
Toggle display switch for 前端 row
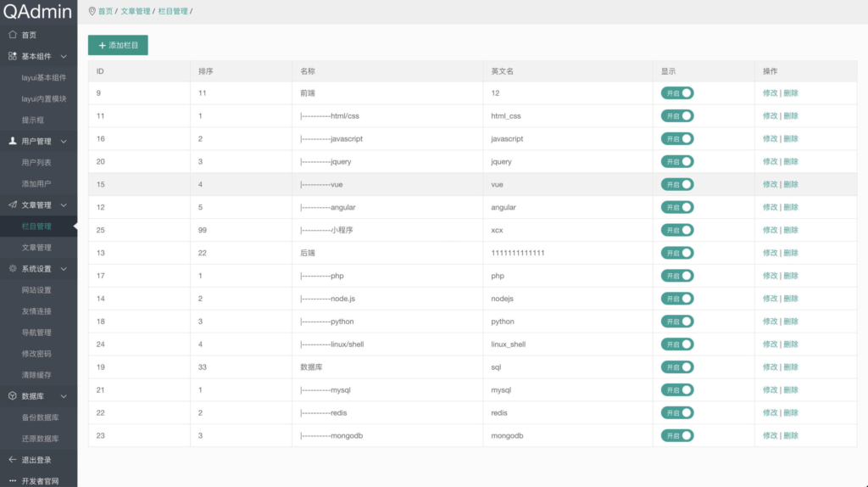(x=677, y=93)
